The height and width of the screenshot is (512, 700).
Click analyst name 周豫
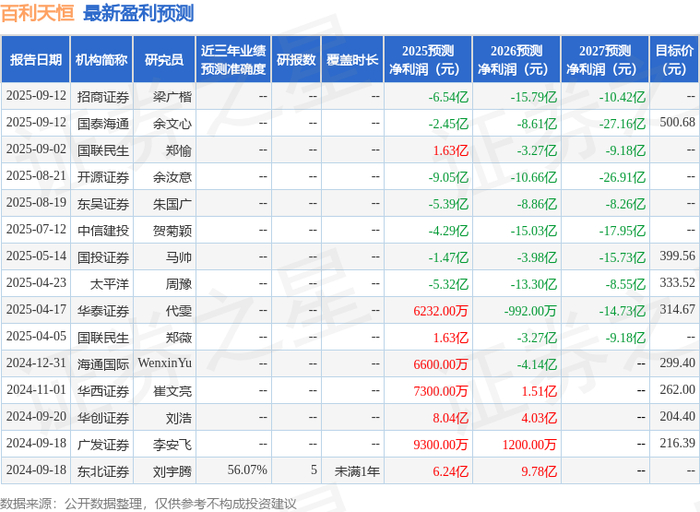[179, 284]
